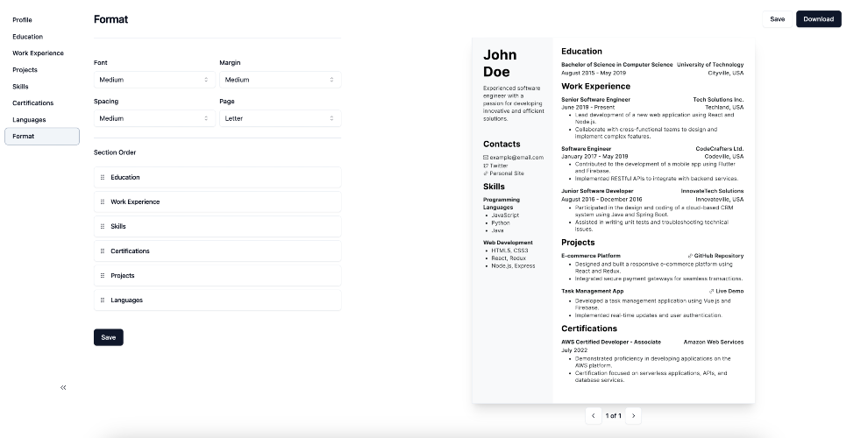Open the Page size dropdown set to Letter
This screenshot has width=868, height=438.
point(280,118)
